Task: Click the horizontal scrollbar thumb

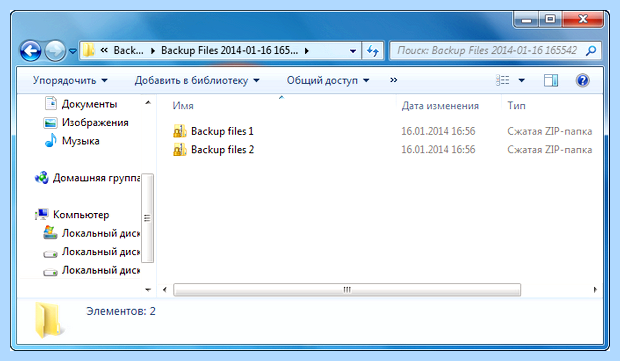Action: tap(347, 289)
